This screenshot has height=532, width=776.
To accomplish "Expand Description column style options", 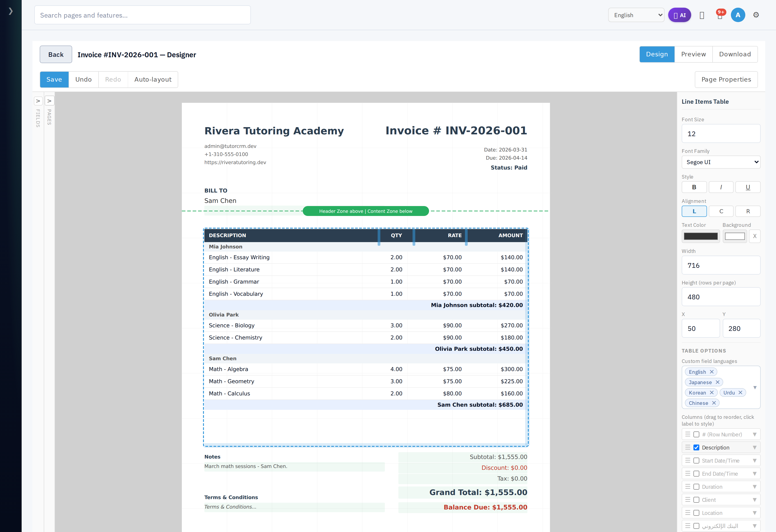I will pyautogui.click(x=755, y=447).
